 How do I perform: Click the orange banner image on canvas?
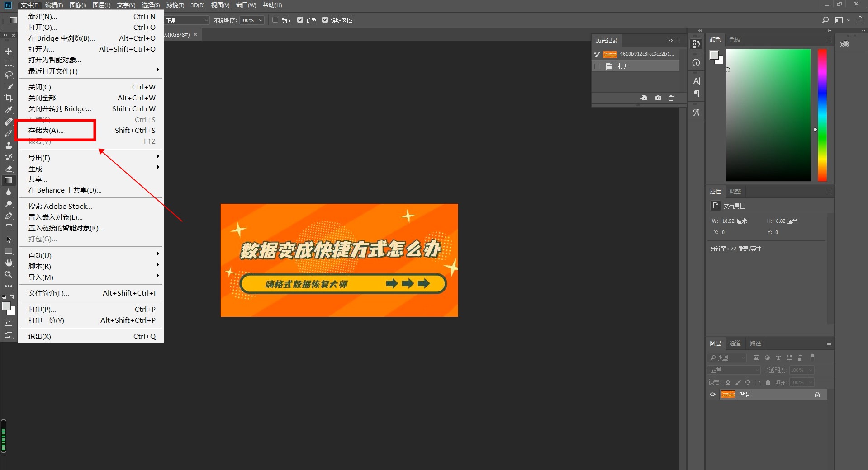pos(339,260)
